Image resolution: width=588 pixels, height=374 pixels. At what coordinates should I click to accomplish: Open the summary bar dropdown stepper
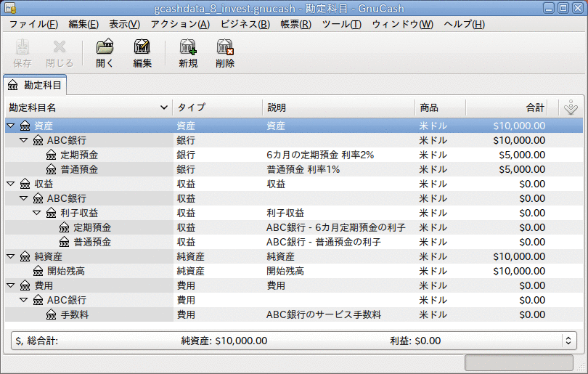pos(568,341)
